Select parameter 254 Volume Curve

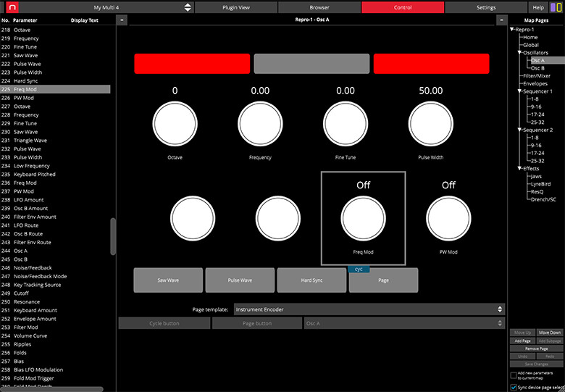pyautogui.click(x=56, y=335)
